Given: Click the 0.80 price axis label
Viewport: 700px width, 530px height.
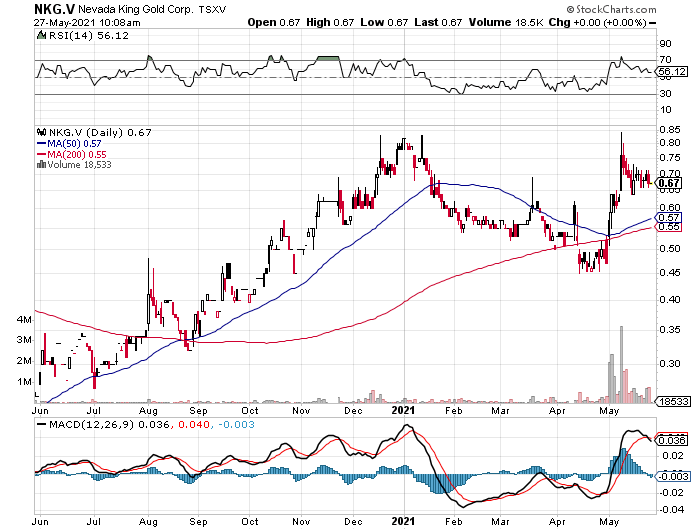Looking at the screenshot, I should tap(670, 143).
